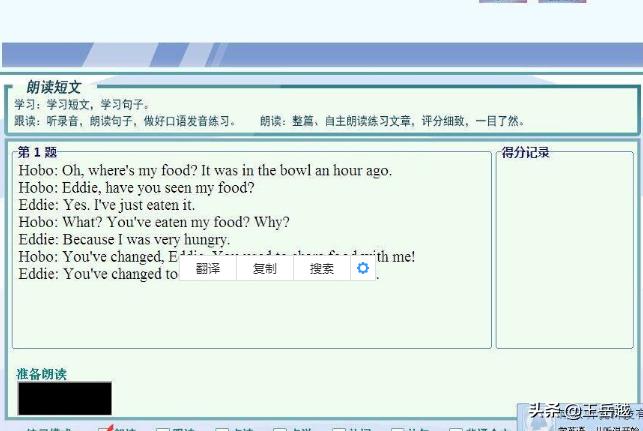
Task: Click inside the empty 得分记录 score record panel
Action: pos(565,252)
